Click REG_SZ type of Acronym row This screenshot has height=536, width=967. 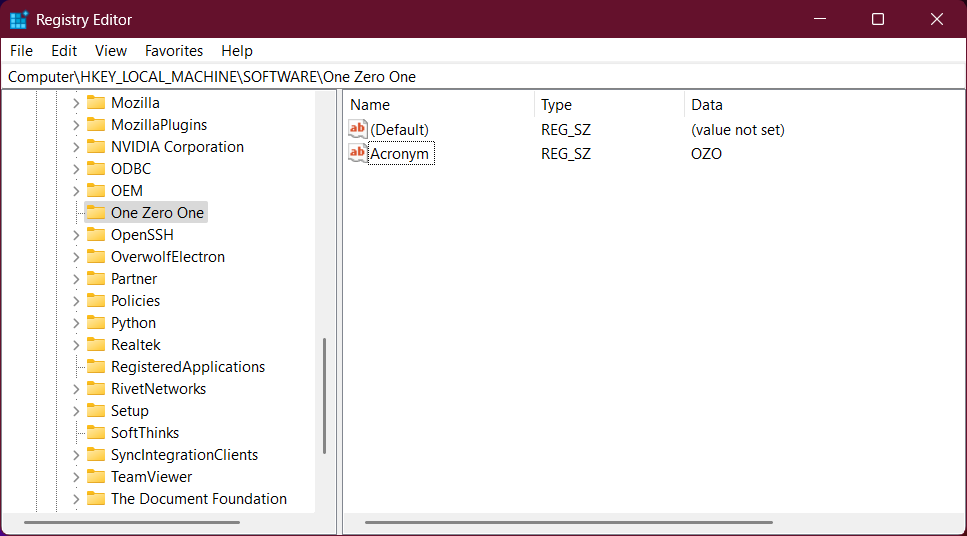pos(566,154)
